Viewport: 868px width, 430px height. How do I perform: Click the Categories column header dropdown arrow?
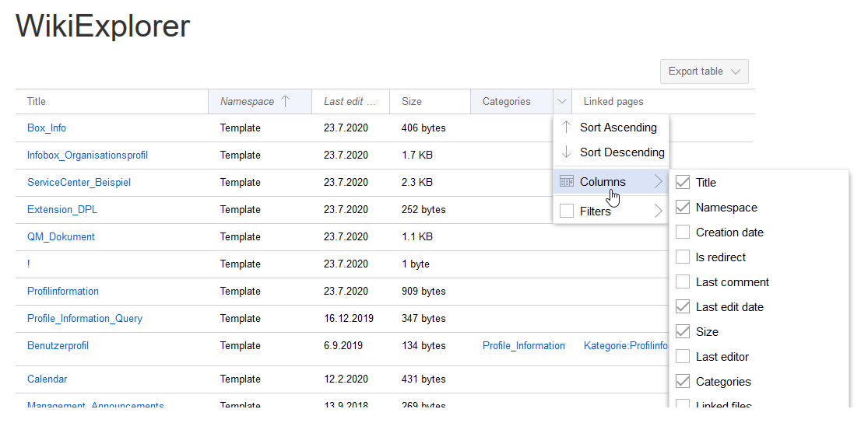click(562, 101)
